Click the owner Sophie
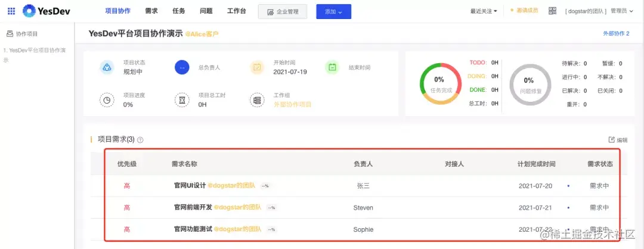This screenshot has height=249, width=644. (x=363, y=229)
